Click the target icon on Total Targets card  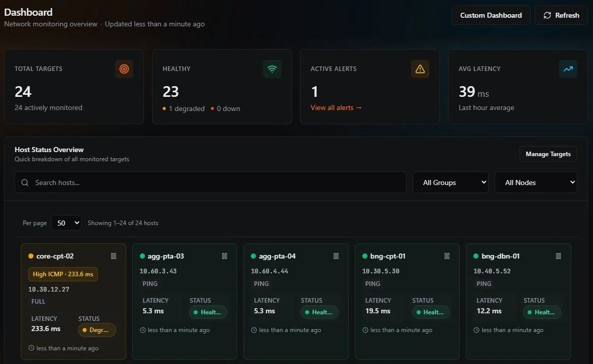tap(124, 69)
